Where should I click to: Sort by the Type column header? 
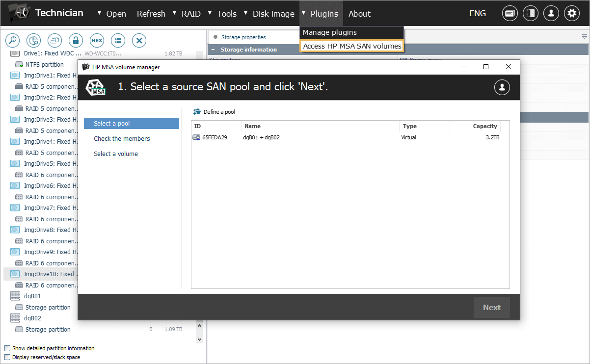pos(425,126)
